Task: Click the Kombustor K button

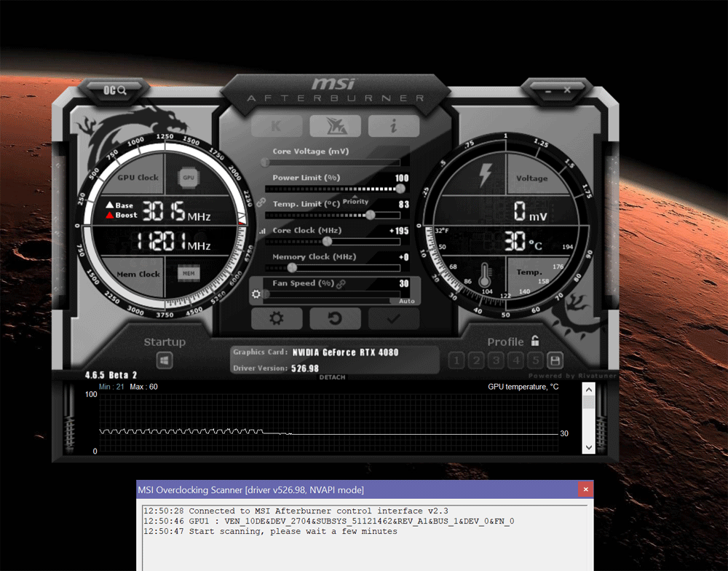Action: tap(277, 126)
